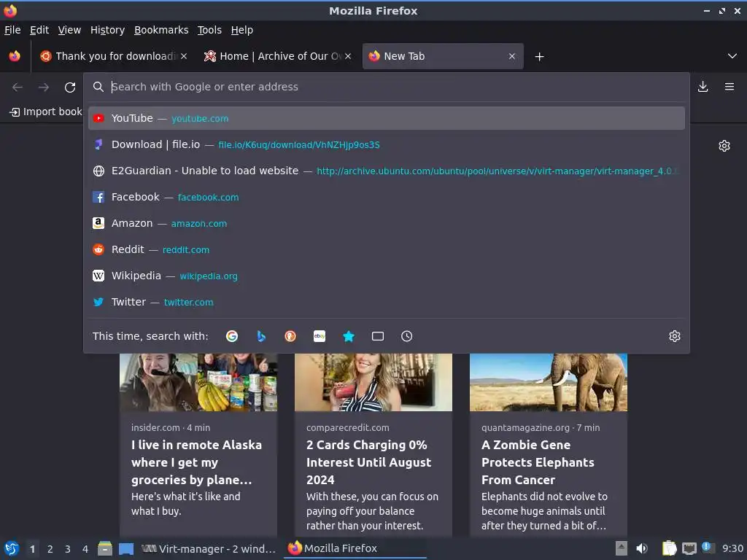Open the Tools menu
The height and width of the screenshot is (560, 747).
(x=209, y=30)
